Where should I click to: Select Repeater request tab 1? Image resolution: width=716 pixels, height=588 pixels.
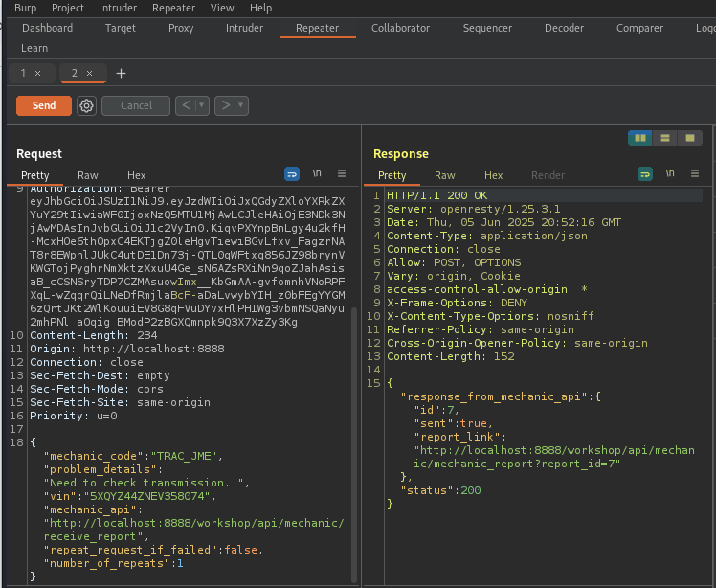pos(24,73)
